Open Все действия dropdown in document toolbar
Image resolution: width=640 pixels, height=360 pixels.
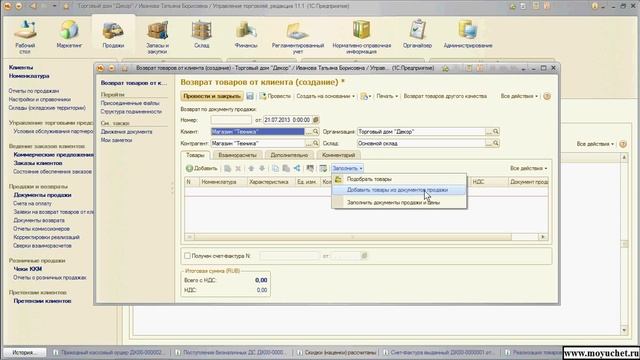point(519,96)
